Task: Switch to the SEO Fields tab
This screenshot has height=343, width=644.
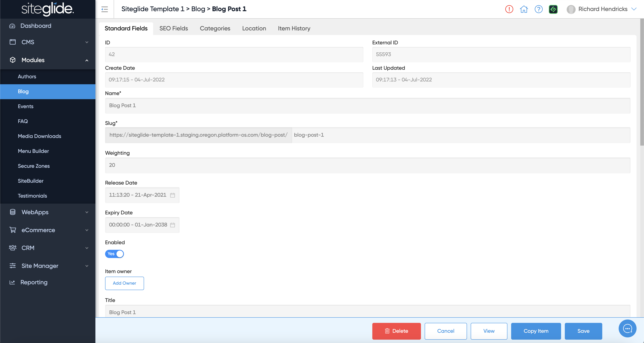Action: coord(173,28)
